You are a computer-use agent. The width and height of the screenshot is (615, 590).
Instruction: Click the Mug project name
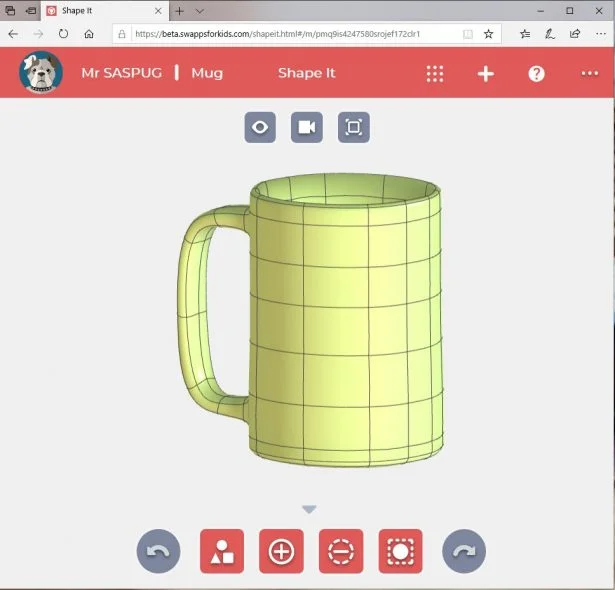point(207,73)
